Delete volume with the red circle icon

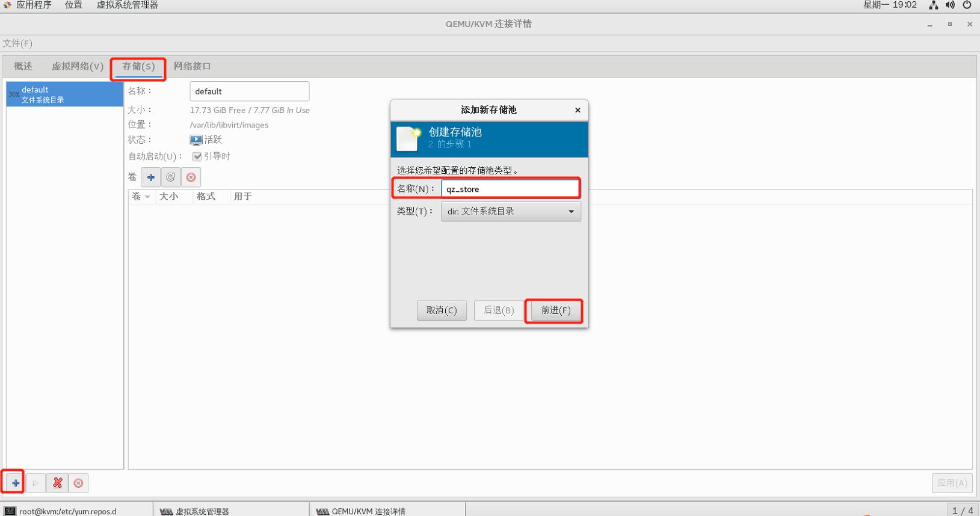(x=191, y=177)
